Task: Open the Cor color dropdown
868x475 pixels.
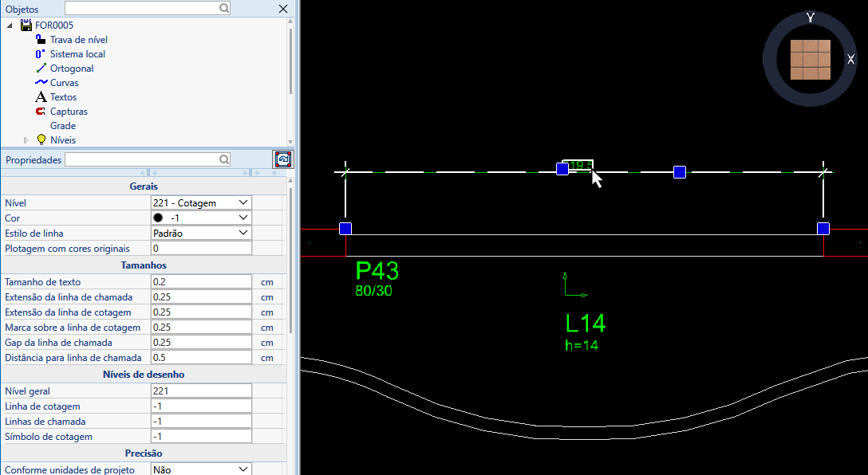Action: coord(201,218)
